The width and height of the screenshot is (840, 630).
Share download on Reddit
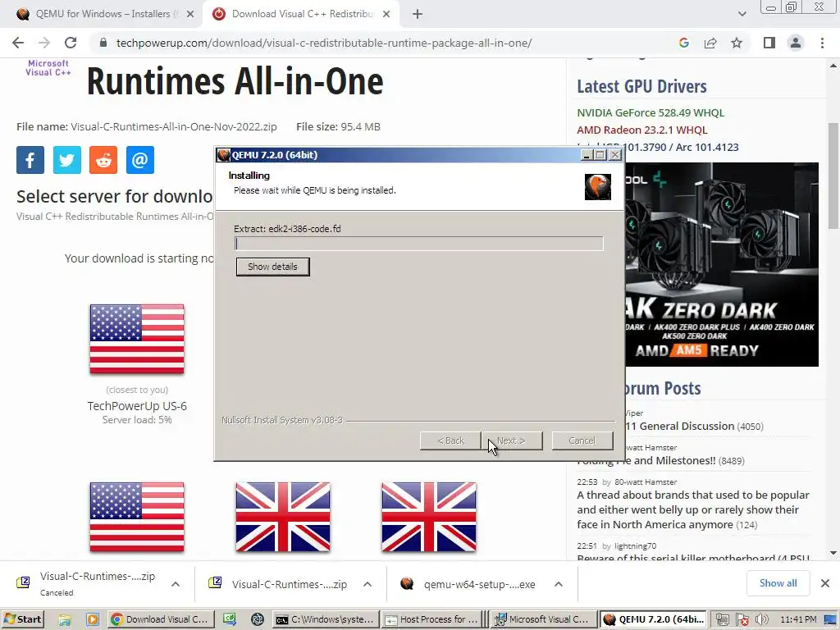[103, 160]
